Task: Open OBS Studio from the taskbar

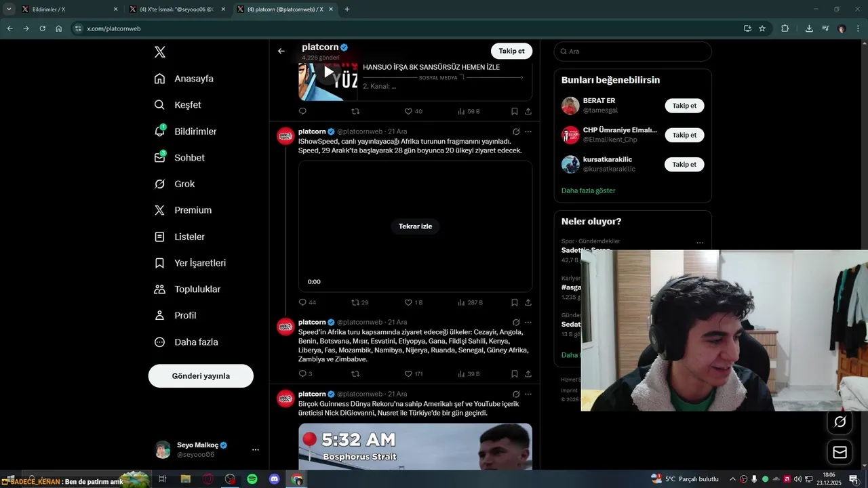Action: click(230, 479)
